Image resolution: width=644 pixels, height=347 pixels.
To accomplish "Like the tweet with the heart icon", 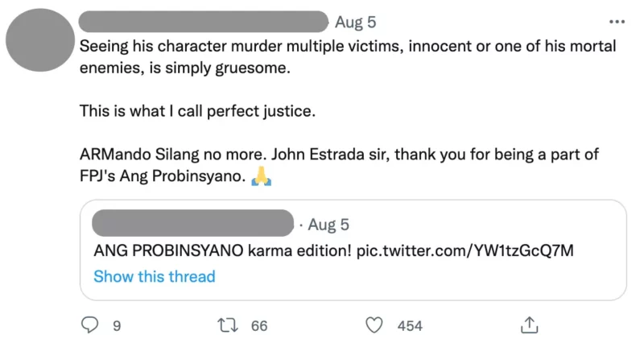I will [x=373, y=324].
